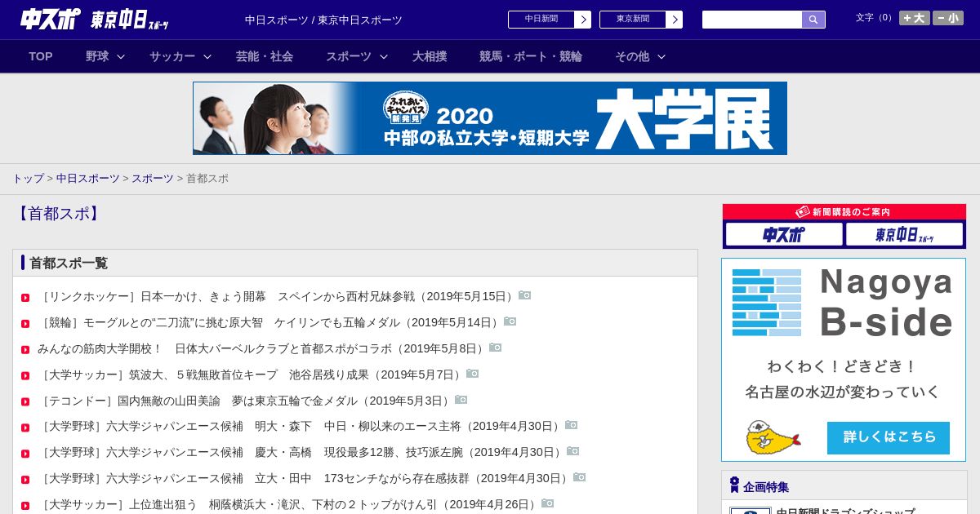Open 桐蔭横浜大 滝沢、下村 article
Image resolution: width=980 pixels, height=514 pixels.
click(x=289, y=504)
